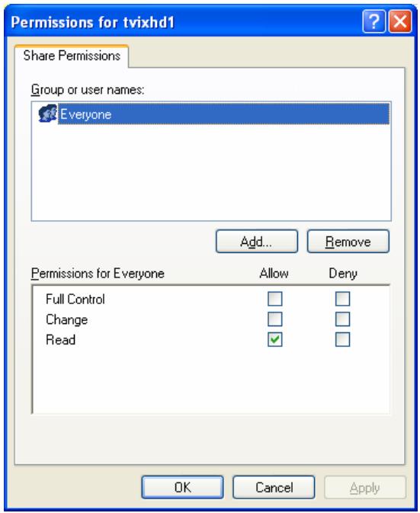420x513 pixels.
Task: Click the Read permission label
Action: pos(61,340)
